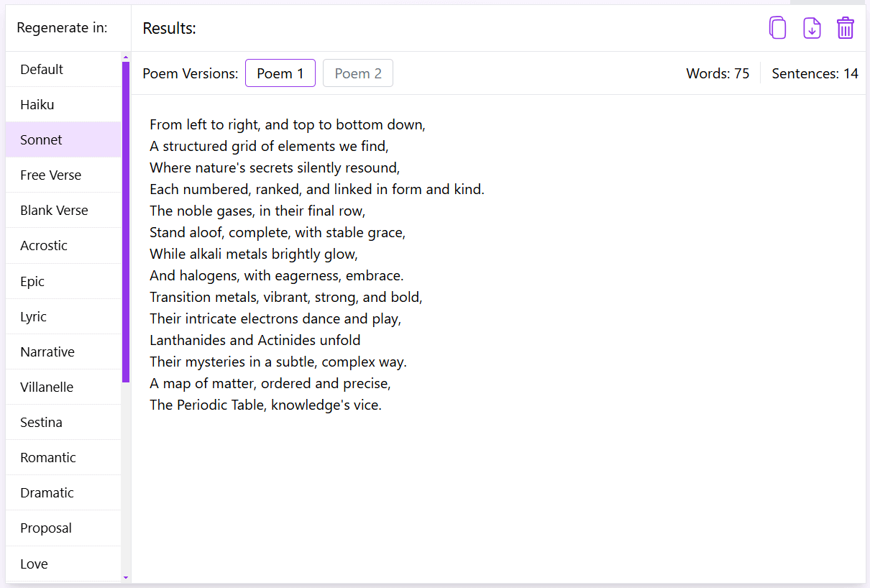Copy the generated poem to clipboard
870x588 pixels.
tap(777, 27)
